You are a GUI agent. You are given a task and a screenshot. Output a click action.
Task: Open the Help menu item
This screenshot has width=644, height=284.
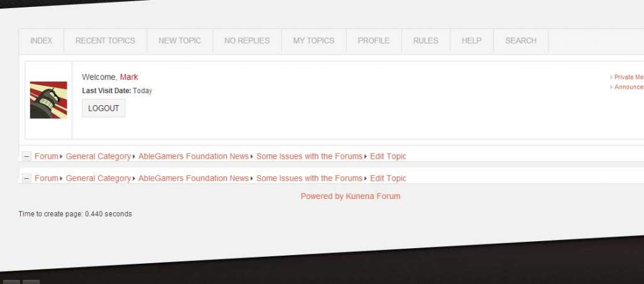[x=472, y=40]
